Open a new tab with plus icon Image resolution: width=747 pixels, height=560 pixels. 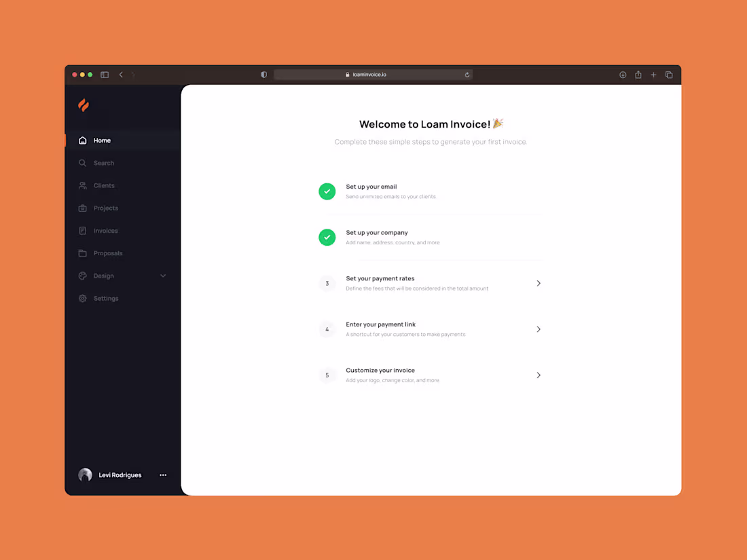[653, 75]
